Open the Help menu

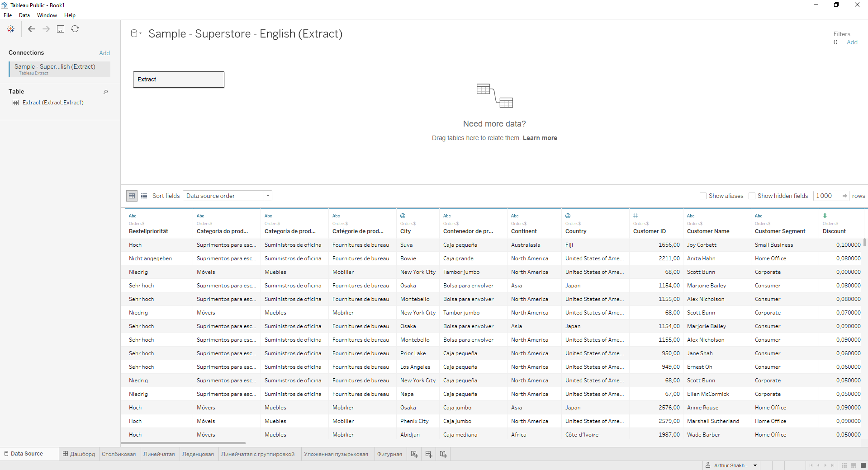[x=70, y=15]
